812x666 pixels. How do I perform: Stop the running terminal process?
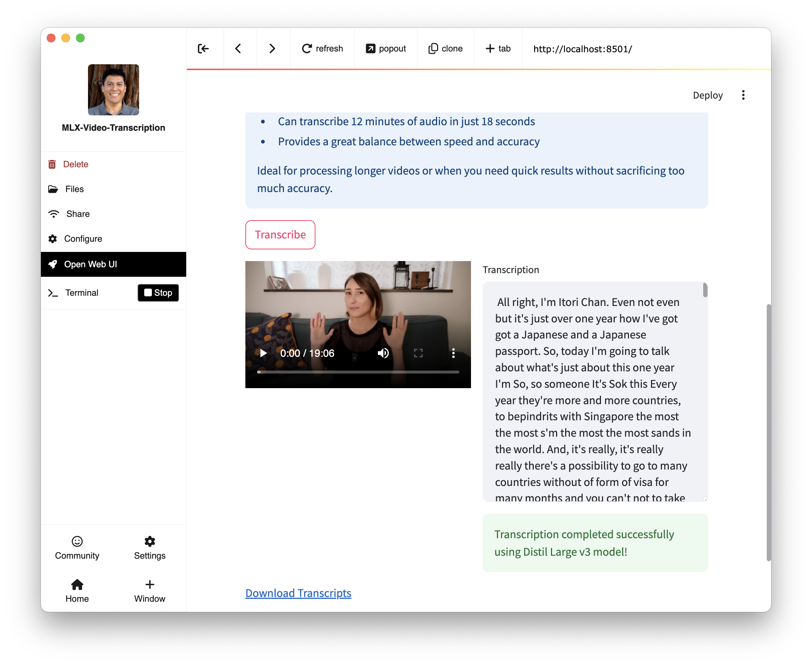pyautogui.click(x=158, y=293)
